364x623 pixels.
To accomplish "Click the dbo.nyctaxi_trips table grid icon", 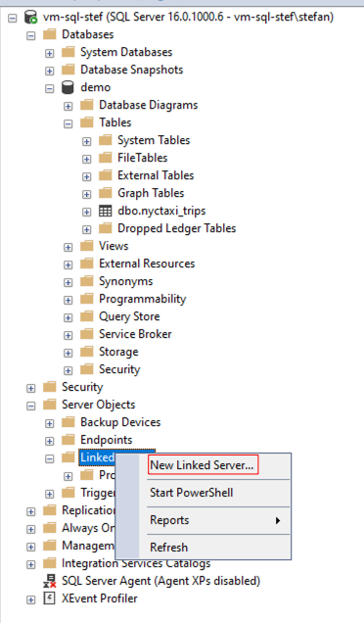I will (x=106, y=211).
